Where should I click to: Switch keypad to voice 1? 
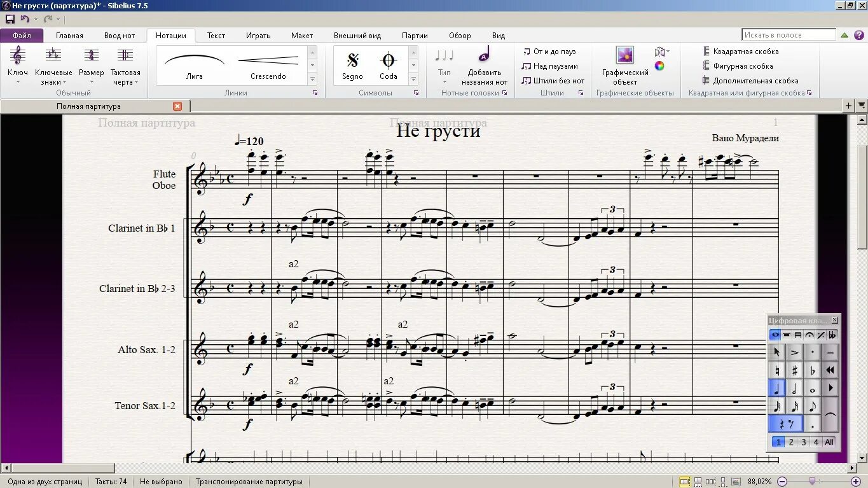[x=778, y=442]
